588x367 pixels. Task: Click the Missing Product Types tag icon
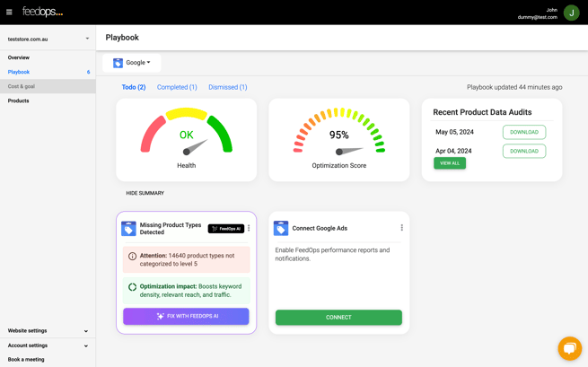coord(128,228)
